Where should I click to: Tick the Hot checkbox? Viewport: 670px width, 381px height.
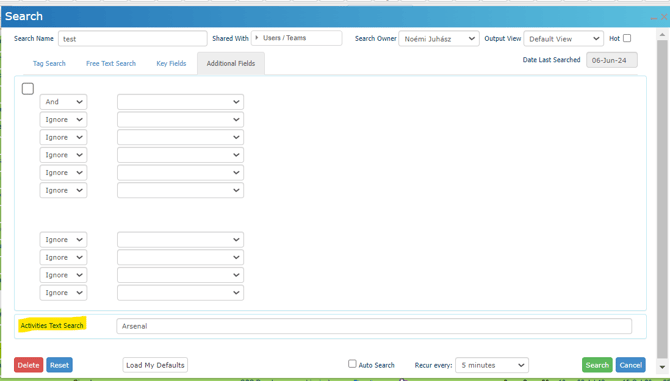pos(627,38)
